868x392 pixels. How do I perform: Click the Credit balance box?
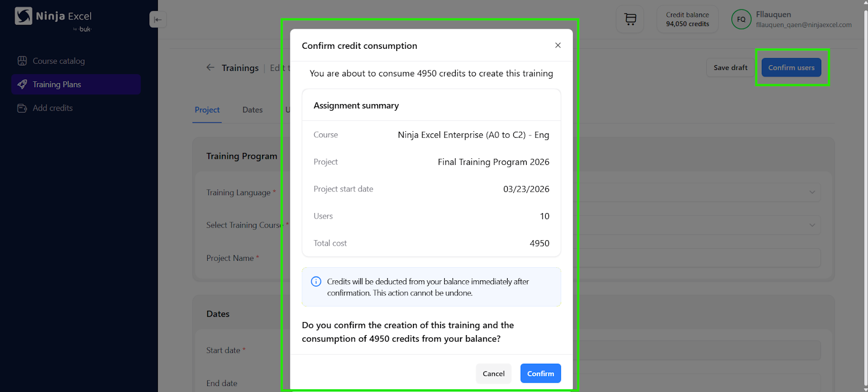click(687, 20)
